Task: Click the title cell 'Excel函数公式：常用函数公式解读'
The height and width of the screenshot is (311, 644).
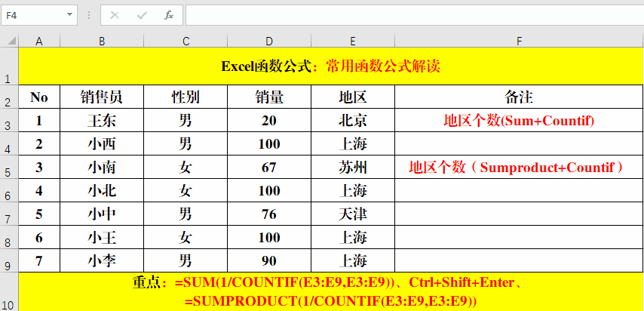Action: [x=331, y=66]
